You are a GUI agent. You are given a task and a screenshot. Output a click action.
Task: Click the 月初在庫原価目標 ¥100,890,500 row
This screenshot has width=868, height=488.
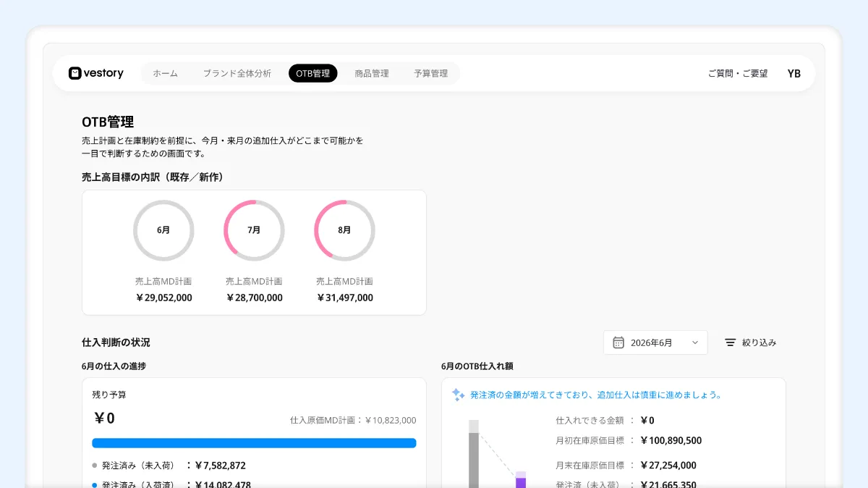tap(629, 440)
